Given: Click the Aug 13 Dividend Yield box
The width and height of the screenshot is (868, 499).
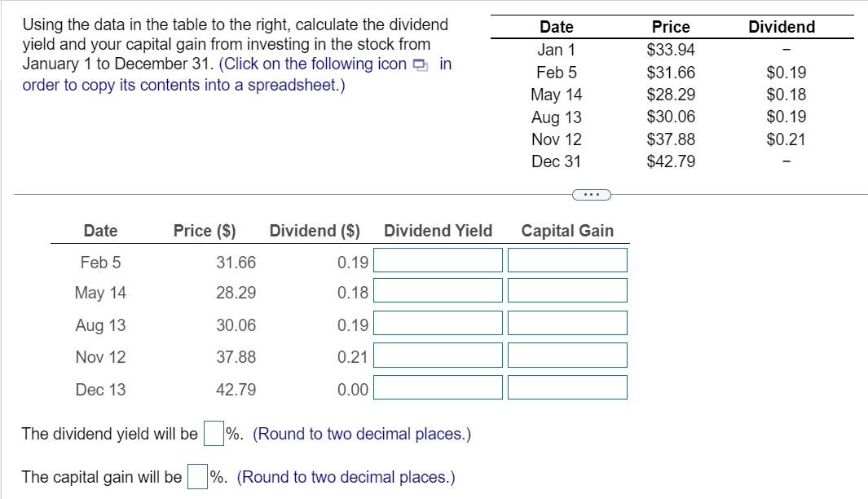Looking at the screenshot, I should [437, 323].
